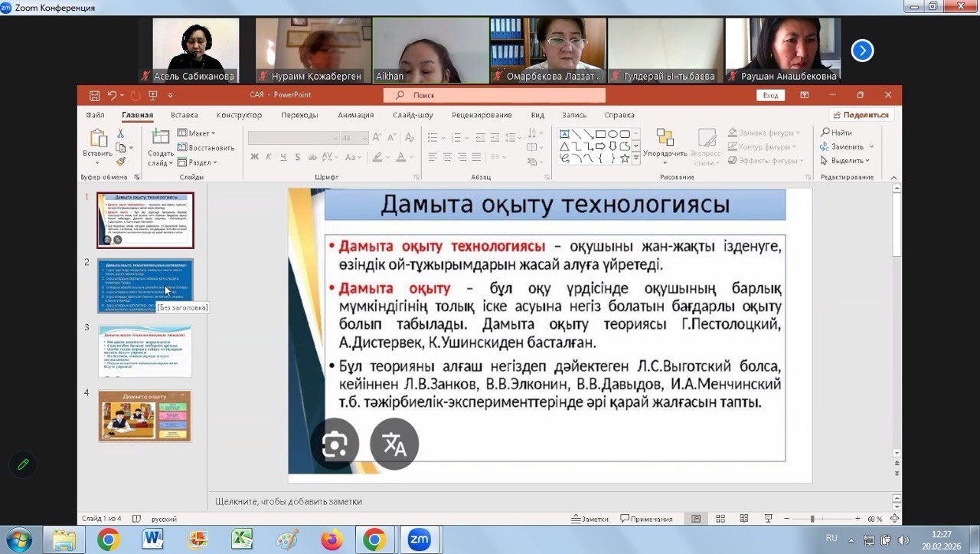
Task: Click the Вход sign-in button
Action: 770,96
